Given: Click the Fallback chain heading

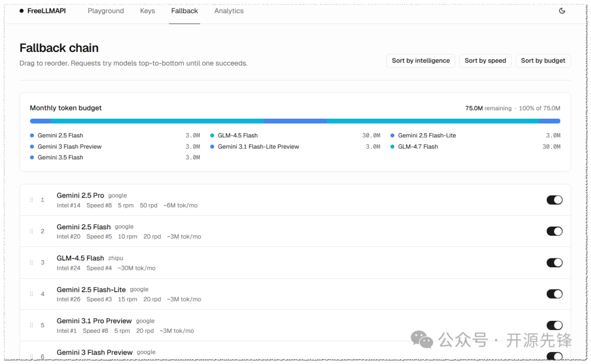Looking at the screenshot, I should 59,48.
